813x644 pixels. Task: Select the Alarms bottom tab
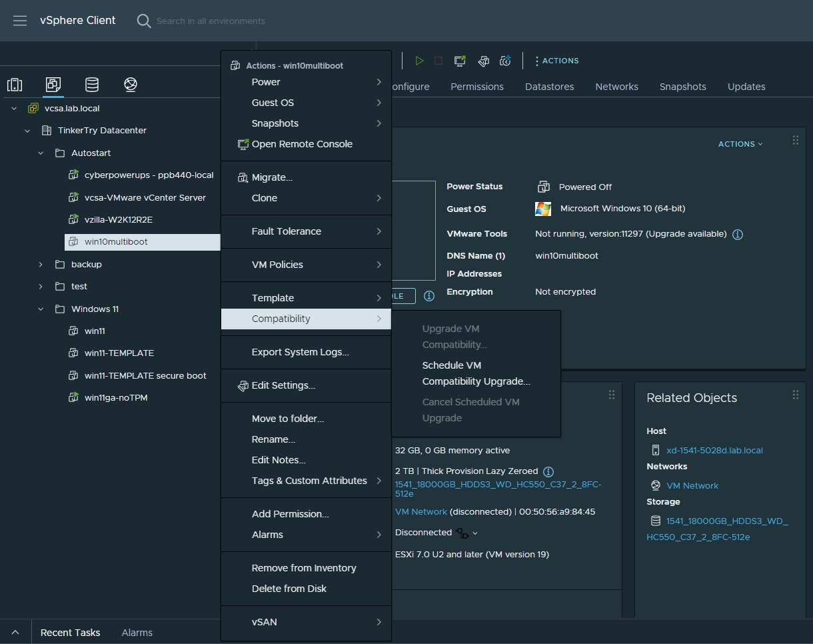click(137, 633)
